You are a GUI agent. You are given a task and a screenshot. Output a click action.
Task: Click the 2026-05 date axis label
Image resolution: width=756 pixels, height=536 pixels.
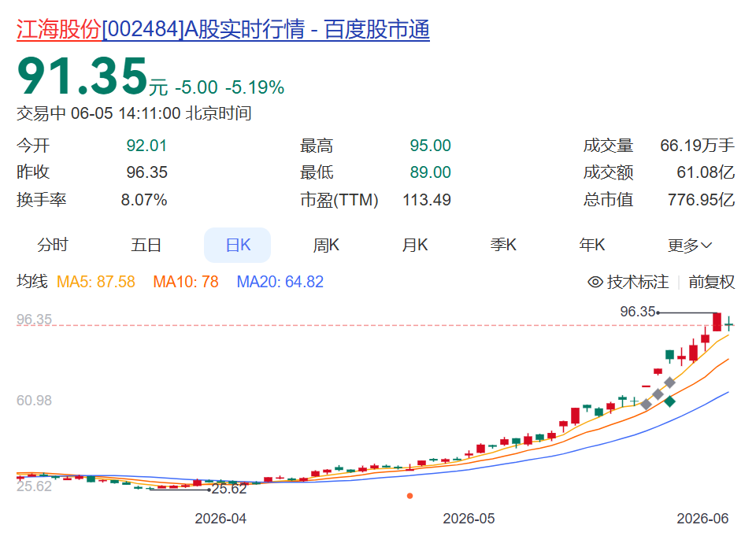point(469,519)
